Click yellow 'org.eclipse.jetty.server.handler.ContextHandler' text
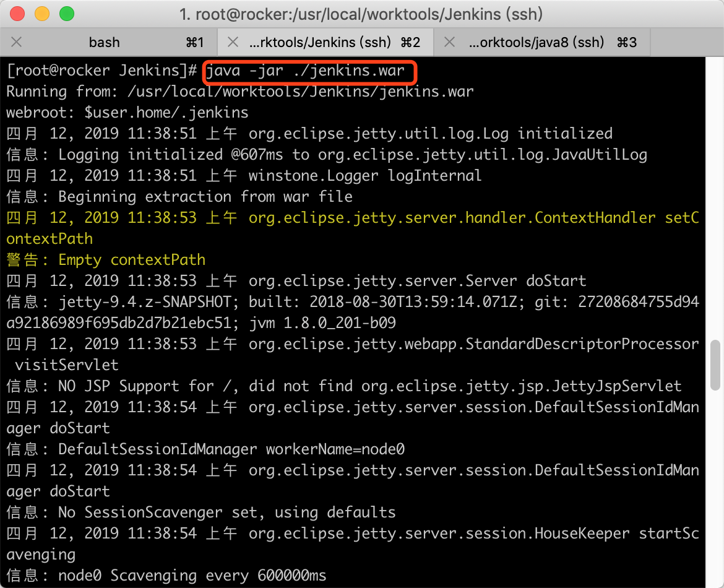Image resolution: width=724 pixels, height=588 pixels. click(452, 217)
